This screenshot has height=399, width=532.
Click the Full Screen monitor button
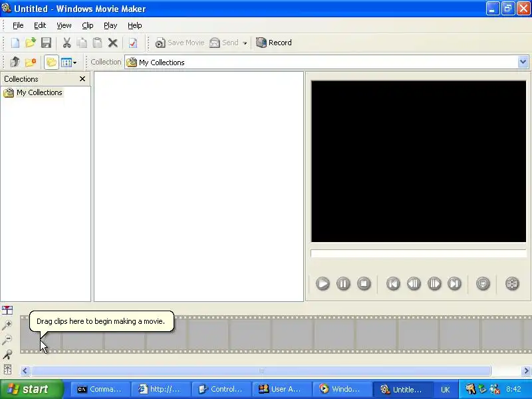click(x=483, y=283)
